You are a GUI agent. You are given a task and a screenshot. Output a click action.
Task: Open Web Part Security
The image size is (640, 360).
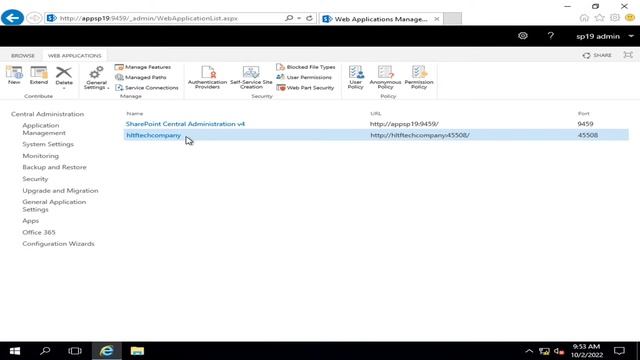[305, 87]
